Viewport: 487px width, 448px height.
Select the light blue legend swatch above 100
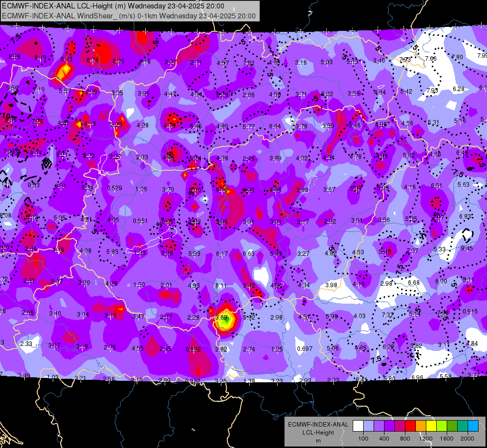[368, 426]
